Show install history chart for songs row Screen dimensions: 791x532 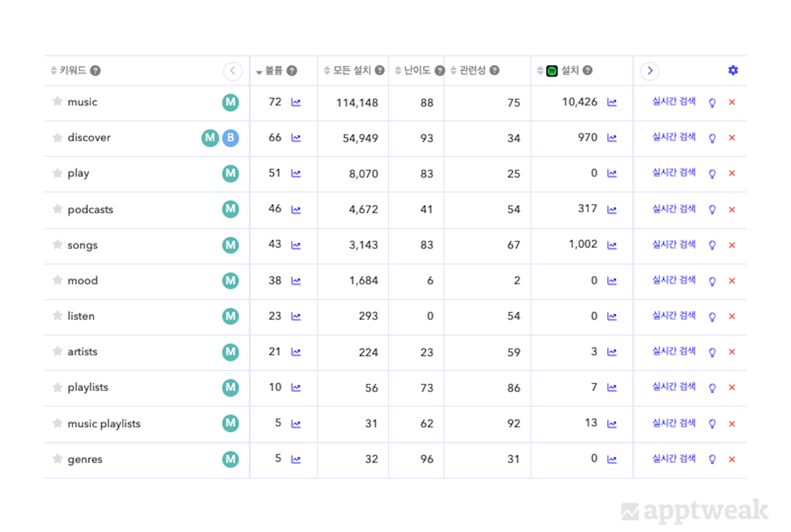(612, 245)
